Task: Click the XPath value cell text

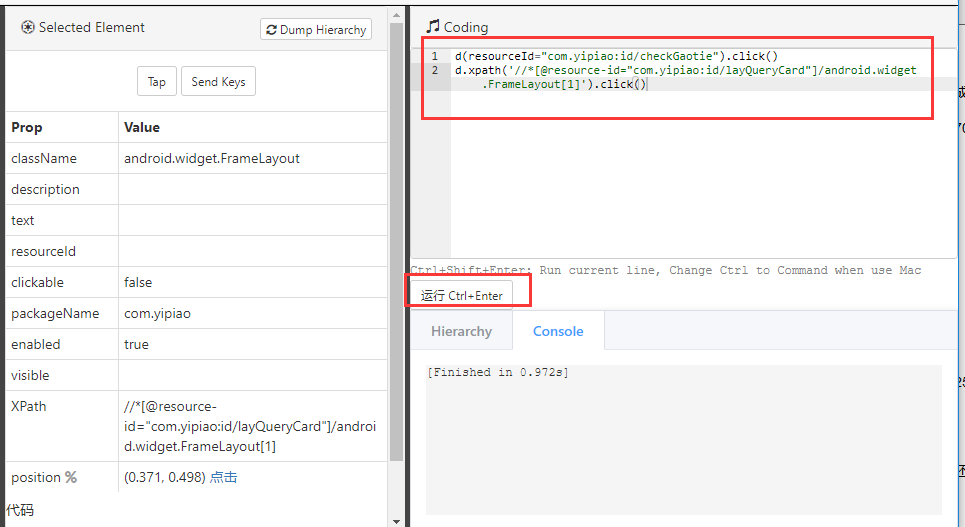Action: tap(250, 426)
